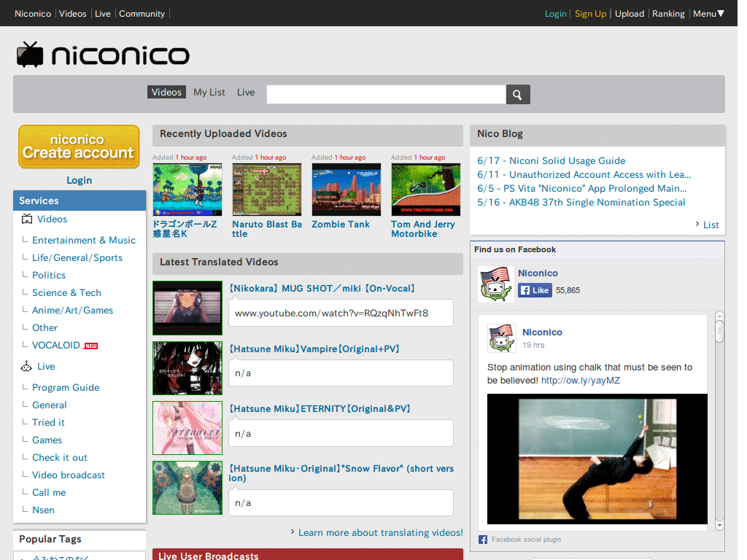Open the Games live category
Screen dimensions: 747x560
pos(47,440)
